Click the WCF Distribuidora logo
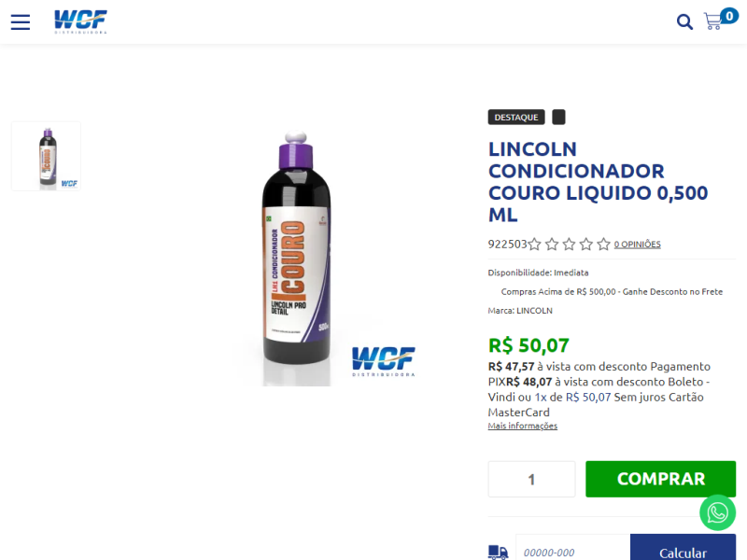 [x=80, y=21]
